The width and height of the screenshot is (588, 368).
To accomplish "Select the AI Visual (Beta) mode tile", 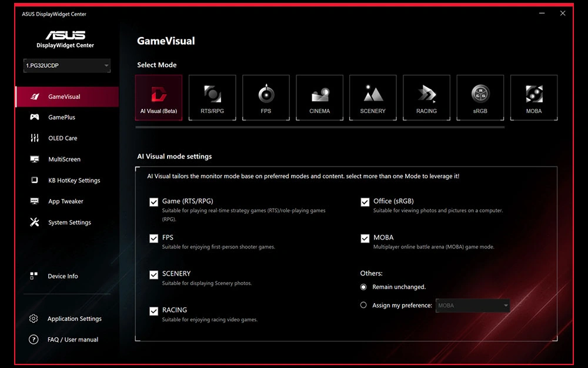I will 159,98.
